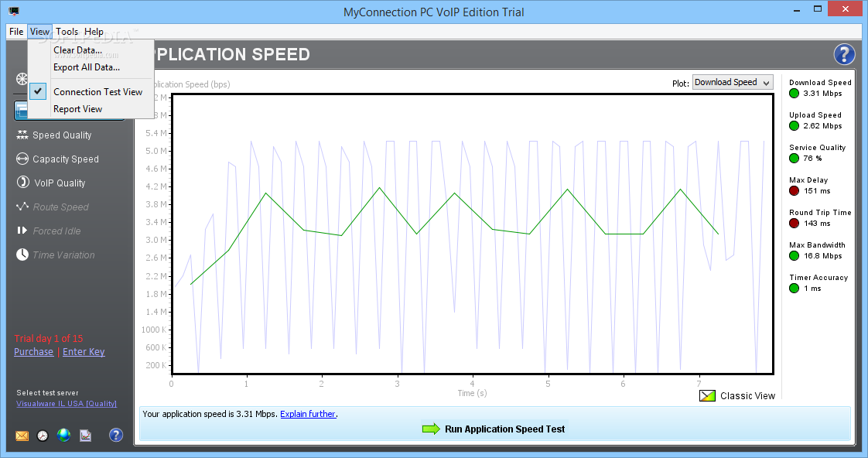The image size is (868, 458).
Task: Select Time Variation in sidebar
Action: coord(63,255)
